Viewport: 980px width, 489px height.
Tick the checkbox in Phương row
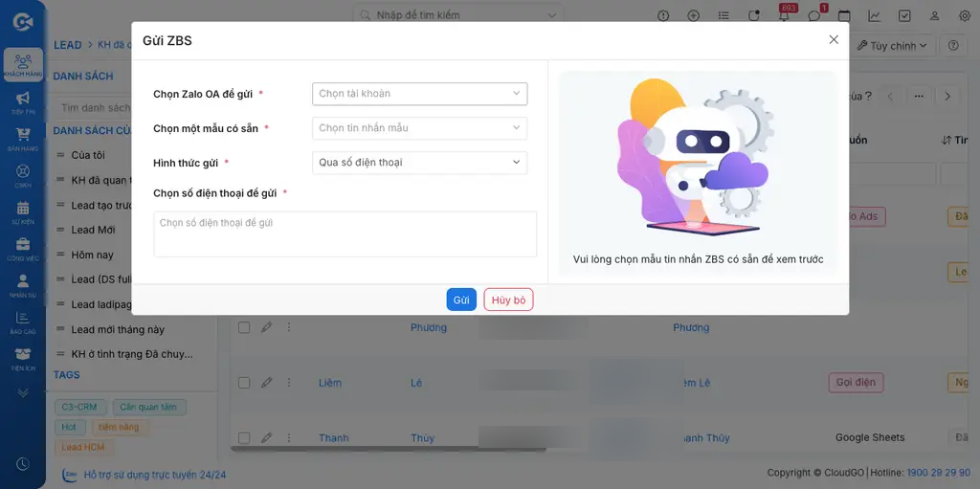click(244, 327)
